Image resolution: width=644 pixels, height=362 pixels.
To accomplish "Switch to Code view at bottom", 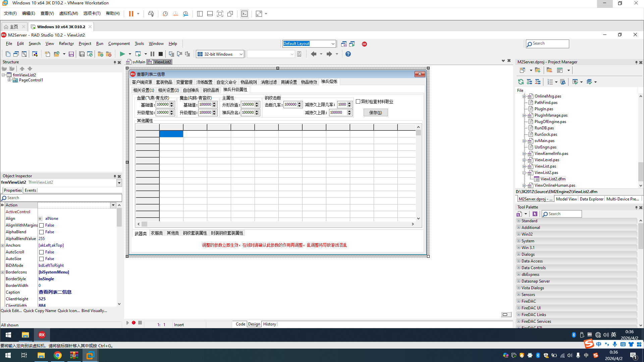I will pyautogui.click(x=240, y=324).
